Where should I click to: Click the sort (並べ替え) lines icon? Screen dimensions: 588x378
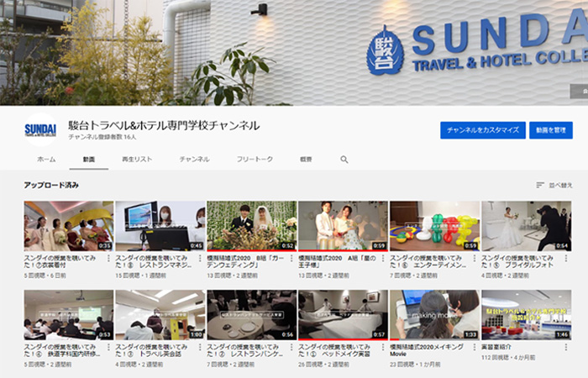point(540,185)
